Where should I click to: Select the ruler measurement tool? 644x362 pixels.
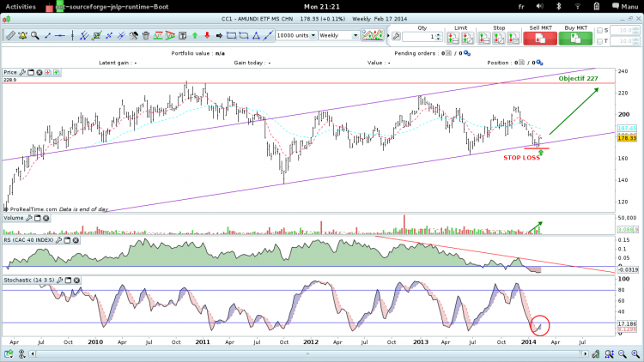pyautogui.click(x=10, y=36)
